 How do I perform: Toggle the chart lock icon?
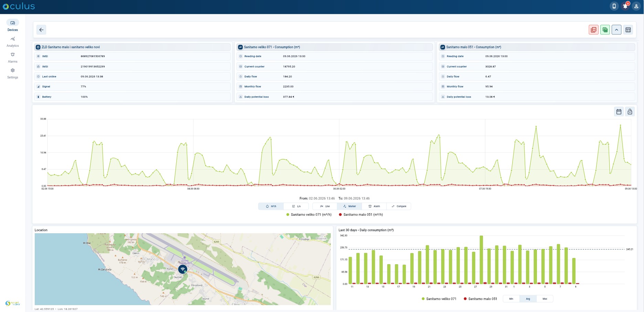(x=630, y=111)
